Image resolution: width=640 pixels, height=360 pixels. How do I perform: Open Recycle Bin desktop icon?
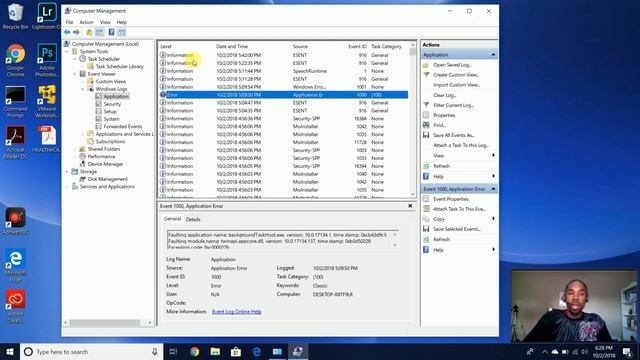click(x=16, y=16)
